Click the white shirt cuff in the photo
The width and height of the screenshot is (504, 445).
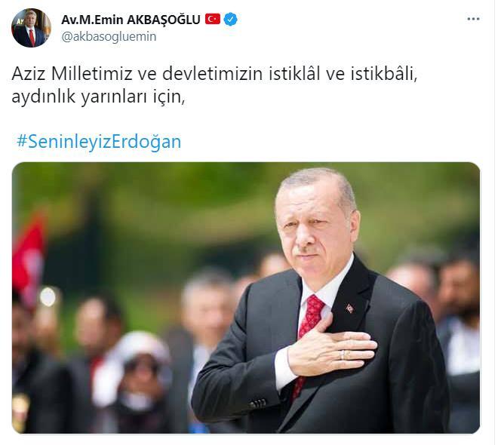tap(283, 368)
